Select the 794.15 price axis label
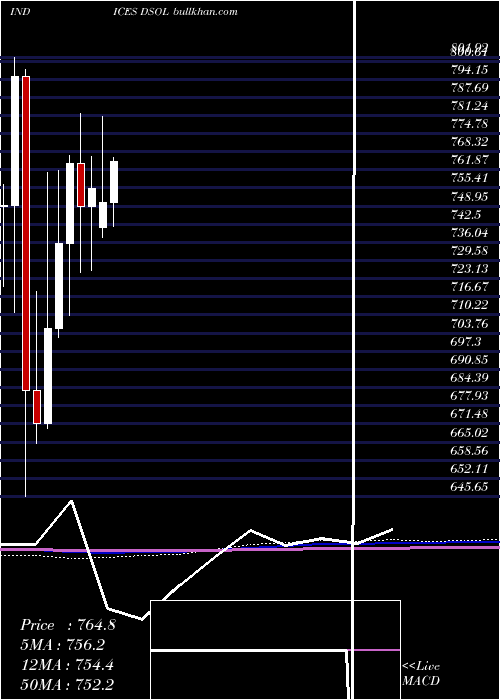This screenshot has height=700, width=500. (x=470, y=70)
